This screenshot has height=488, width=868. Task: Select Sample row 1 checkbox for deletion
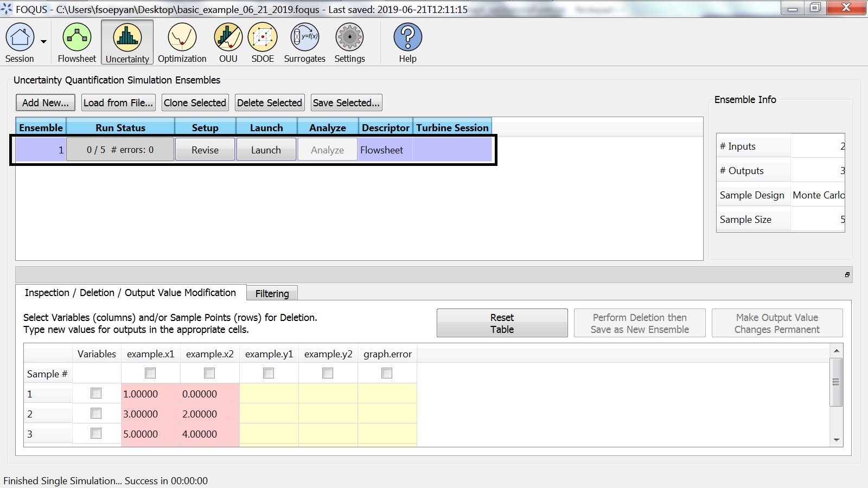(x=96, y=394)
